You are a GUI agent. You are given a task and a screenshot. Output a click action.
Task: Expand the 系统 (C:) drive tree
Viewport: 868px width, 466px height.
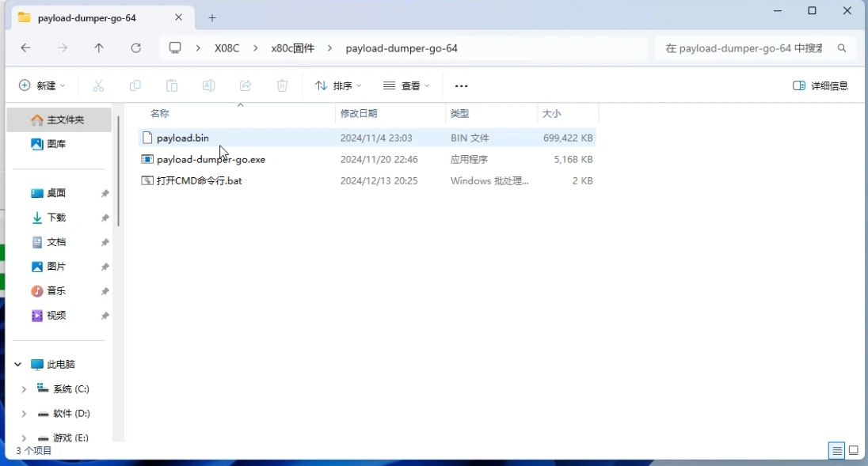coord(24,389)
